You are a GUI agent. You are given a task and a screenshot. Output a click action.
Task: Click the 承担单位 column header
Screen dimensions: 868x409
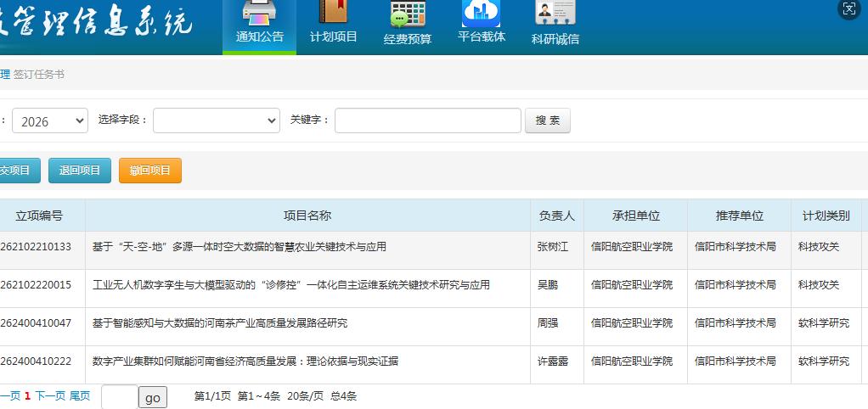(x=635, y=216)
